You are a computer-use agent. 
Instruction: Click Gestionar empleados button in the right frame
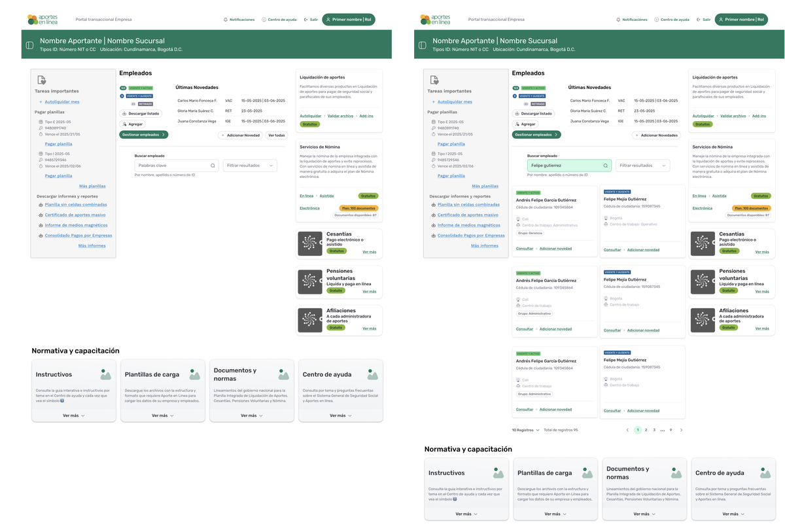(x=536, y=135)
